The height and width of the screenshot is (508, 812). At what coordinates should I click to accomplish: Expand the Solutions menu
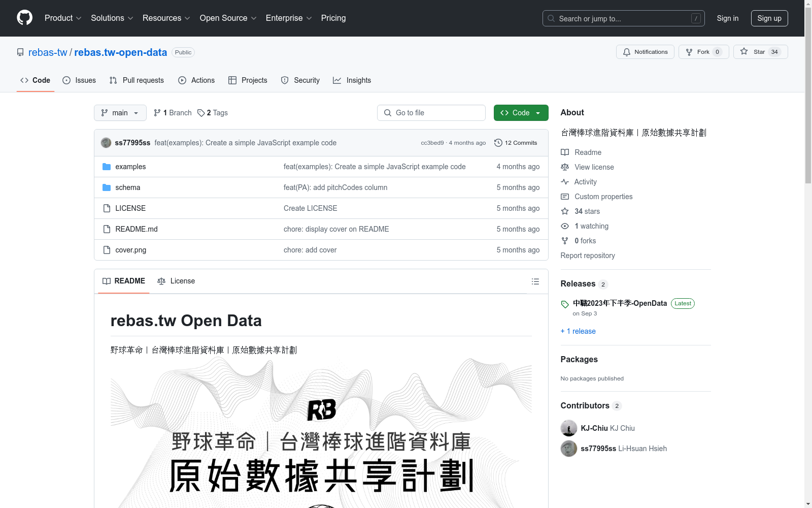112,18
